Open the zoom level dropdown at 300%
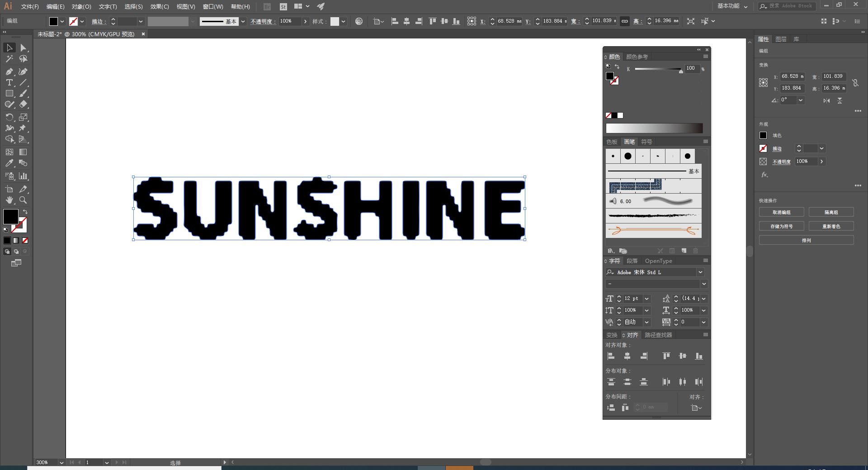Viewport: 868px width, 470px height. pos(61,462)
